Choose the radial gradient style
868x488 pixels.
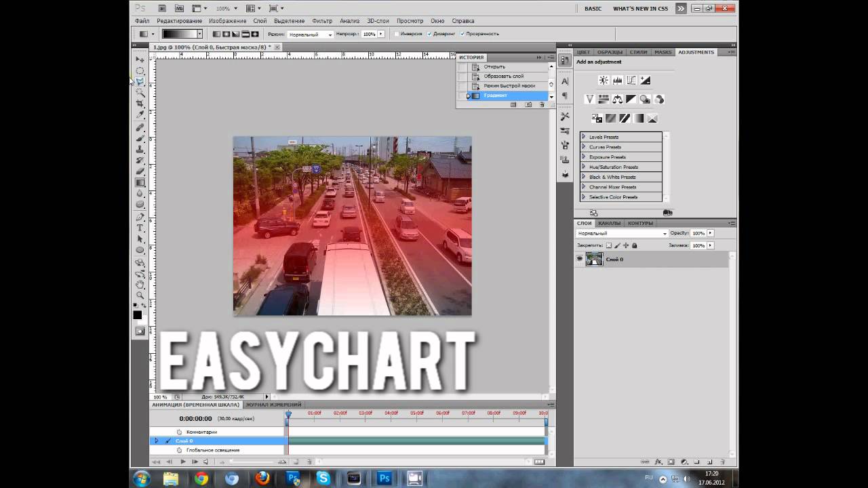[x=226, y=34]
